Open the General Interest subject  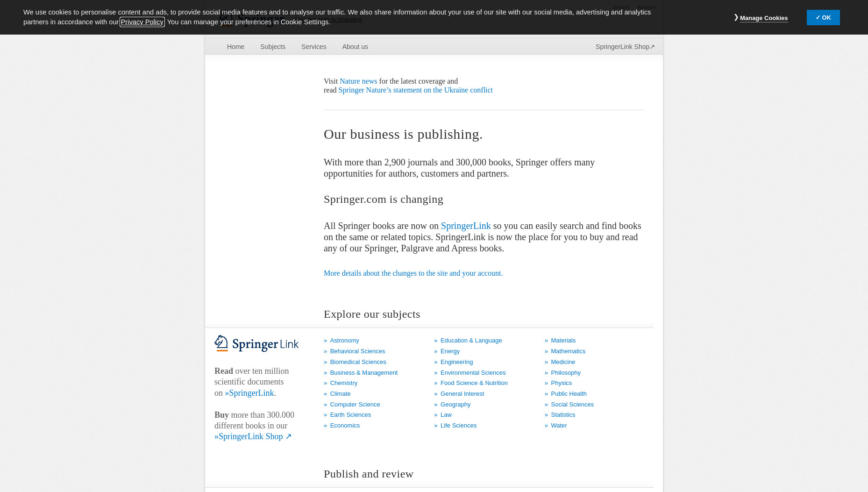coord(462,394)
